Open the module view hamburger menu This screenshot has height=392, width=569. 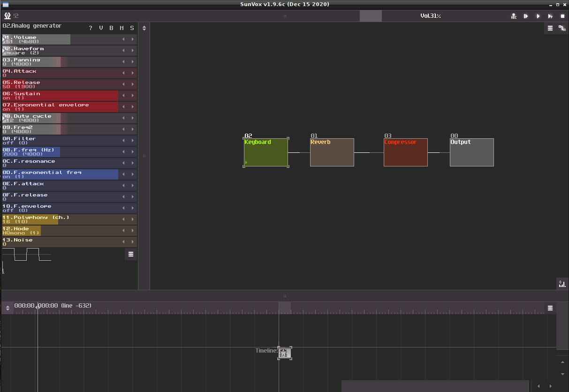(x=550, y=28)
